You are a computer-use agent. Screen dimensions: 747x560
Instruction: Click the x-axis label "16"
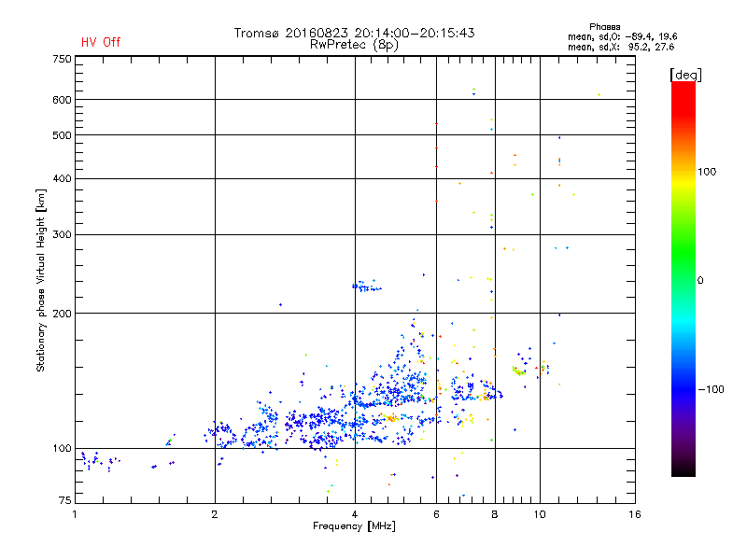pyautogui.click(x=635, y=514)
